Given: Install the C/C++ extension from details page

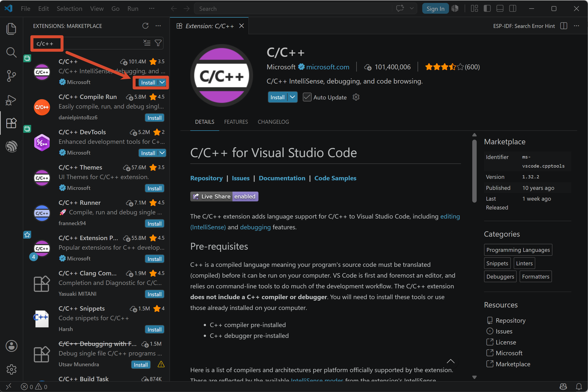Looking at the screenshot, I should (278, 97).
